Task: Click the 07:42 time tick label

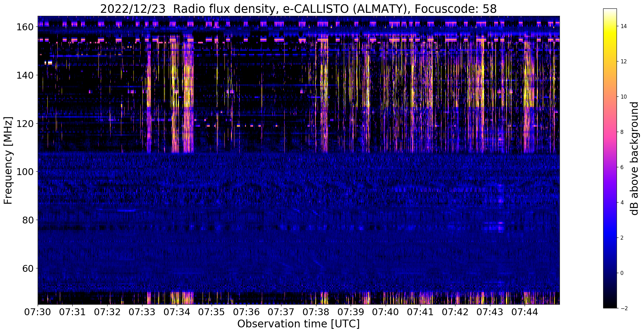Action: pyautogui.click(x=455, y=312)
